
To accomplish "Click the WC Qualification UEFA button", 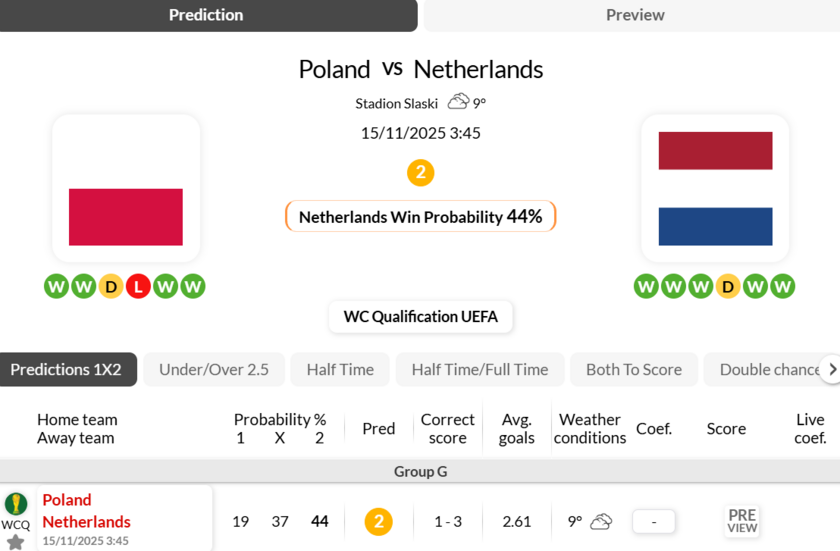I will coord(420,317).
